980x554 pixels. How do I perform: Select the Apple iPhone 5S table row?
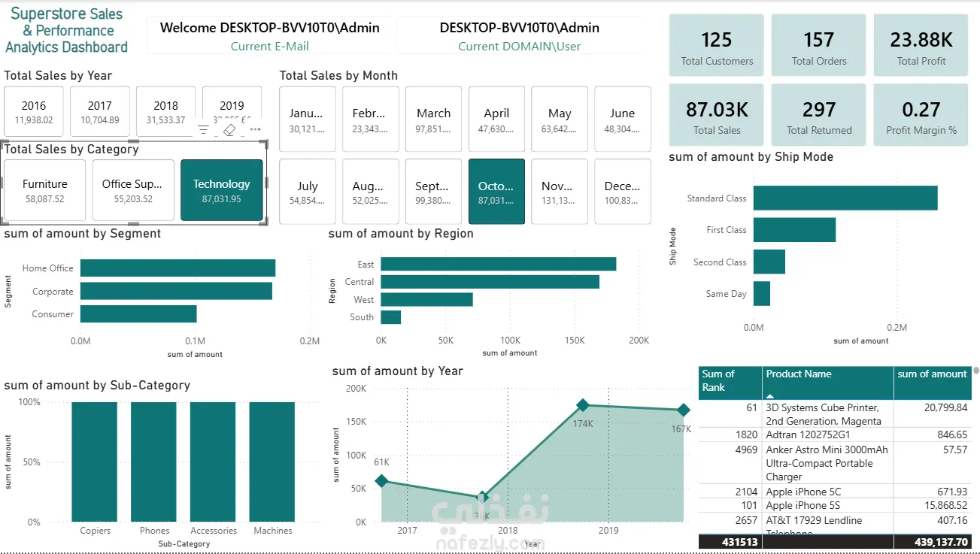(835, 506)
